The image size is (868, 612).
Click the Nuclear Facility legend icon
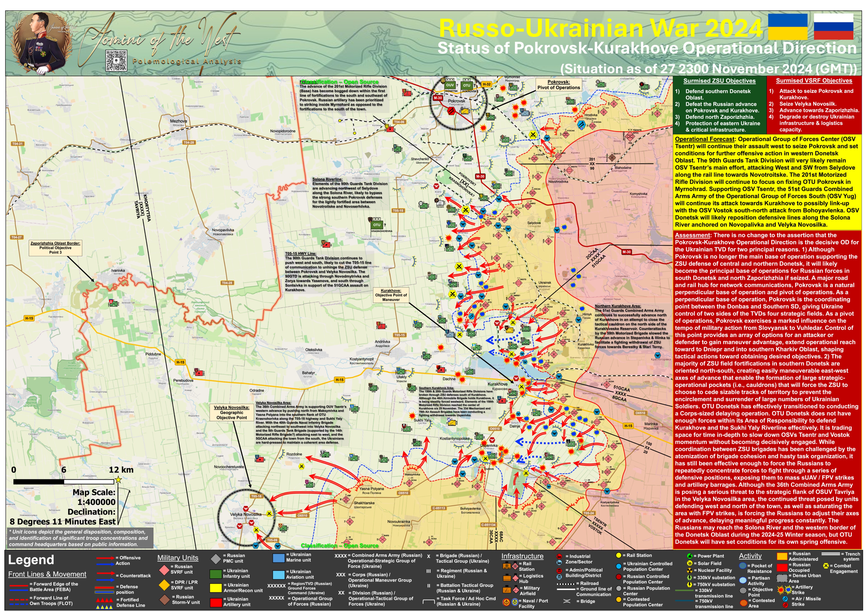tap(690, 570)
